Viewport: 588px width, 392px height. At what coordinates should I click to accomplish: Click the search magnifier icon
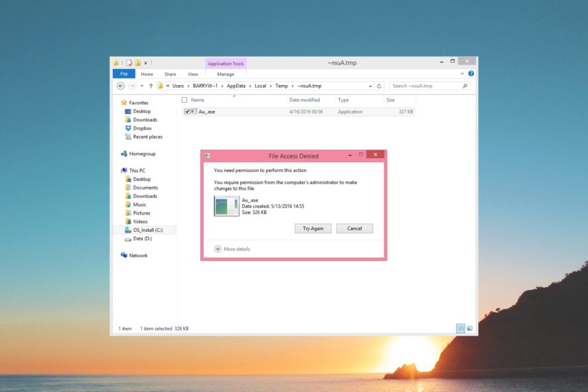465,86
